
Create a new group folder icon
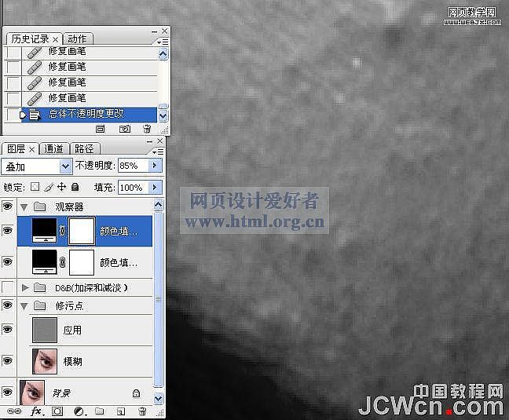[100, 411]
